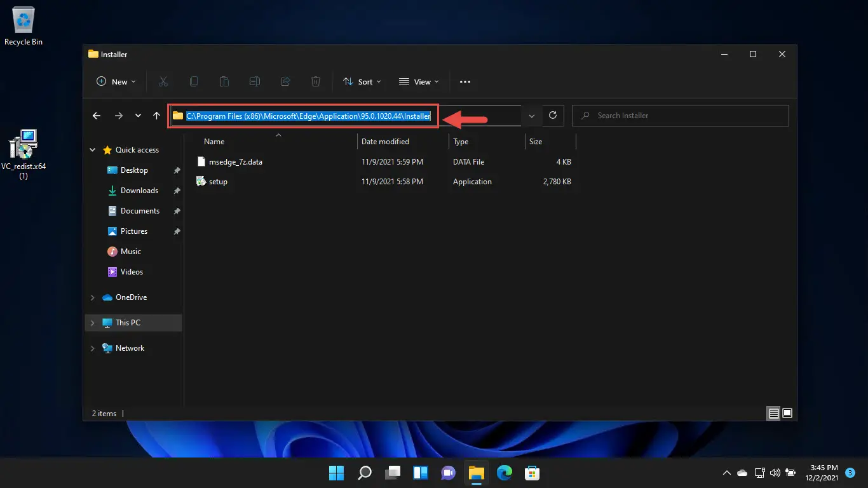Open the View layout dropdown
Viewport: 868px width, 488px height.
coord(419,81)
